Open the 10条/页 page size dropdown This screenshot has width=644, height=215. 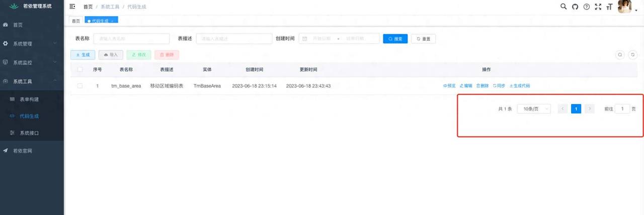534,109
